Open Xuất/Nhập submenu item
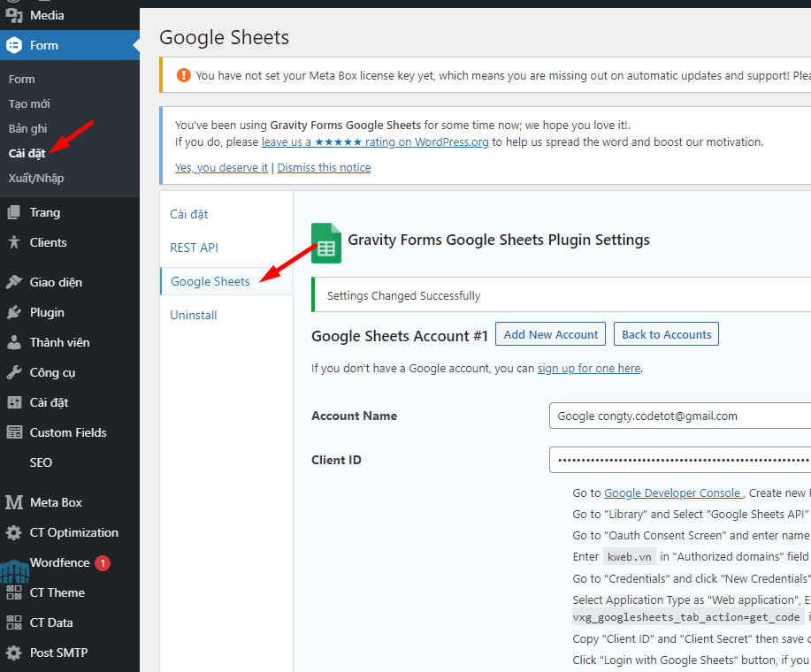This screenshot has width=811, height=672. [36, 179]
